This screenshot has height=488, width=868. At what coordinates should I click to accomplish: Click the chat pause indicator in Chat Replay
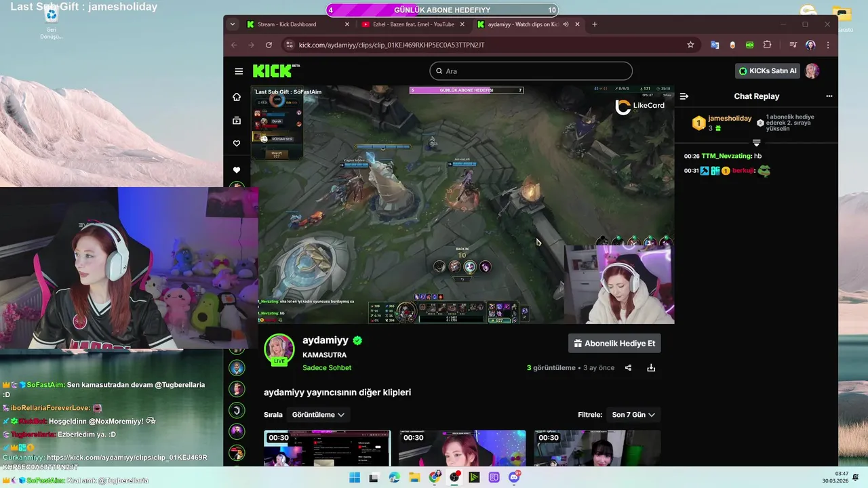(756, 143)
